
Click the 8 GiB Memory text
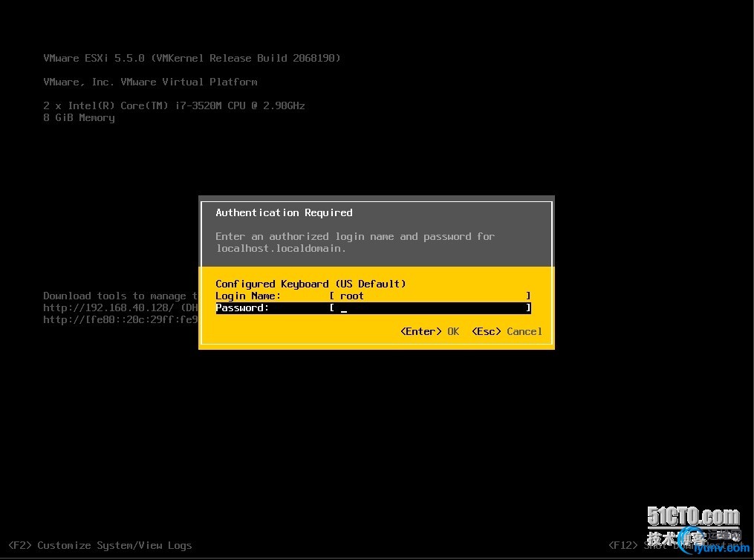[79, 118]
